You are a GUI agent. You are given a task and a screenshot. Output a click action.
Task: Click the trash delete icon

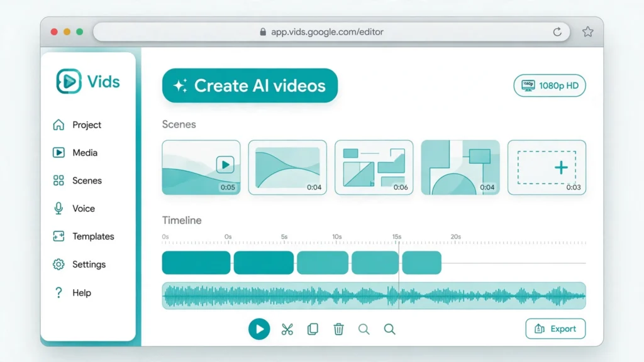tap(338, 329)
